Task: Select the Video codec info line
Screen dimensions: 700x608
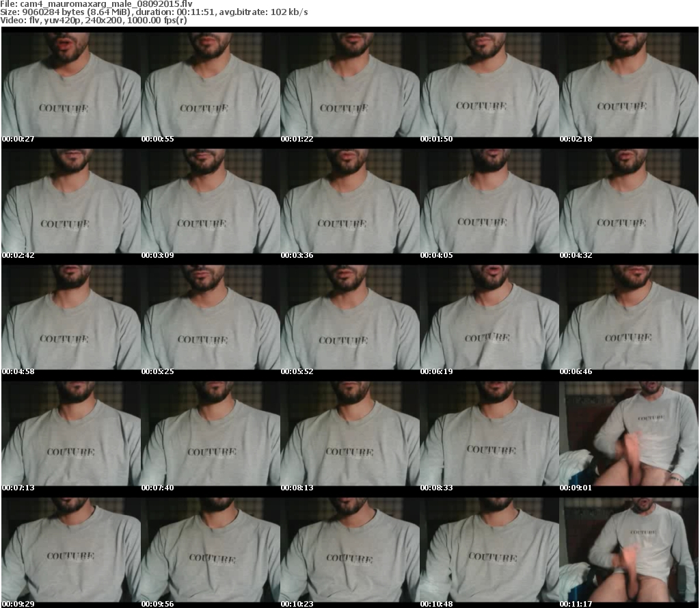Action: (x=94, y=20)
